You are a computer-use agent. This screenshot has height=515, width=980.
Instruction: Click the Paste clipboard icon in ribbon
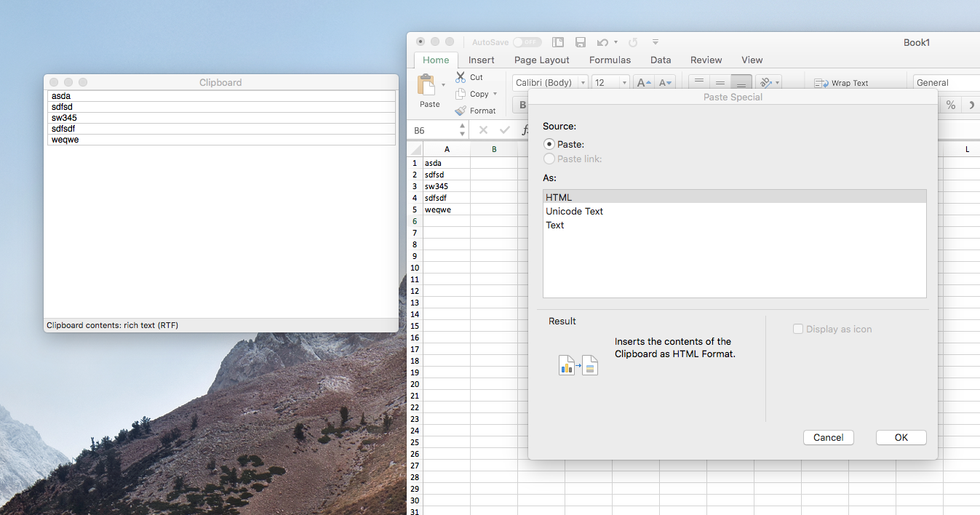(426, 84)
